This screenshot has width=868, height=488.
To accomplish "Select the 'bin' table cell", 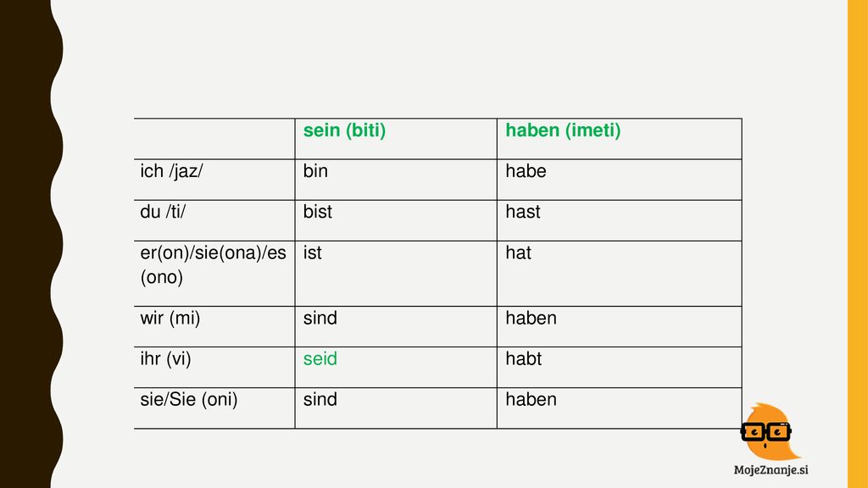I will pos(396,180).
